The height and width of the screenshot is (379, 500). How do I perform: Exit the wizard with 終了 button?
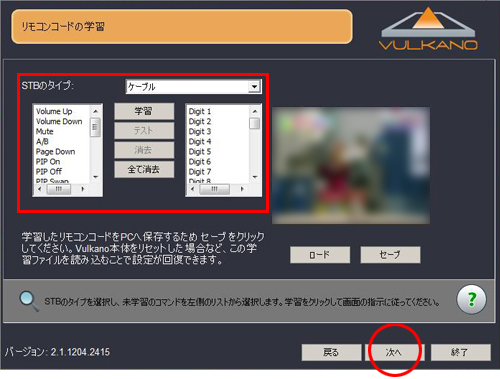(461, 352)
